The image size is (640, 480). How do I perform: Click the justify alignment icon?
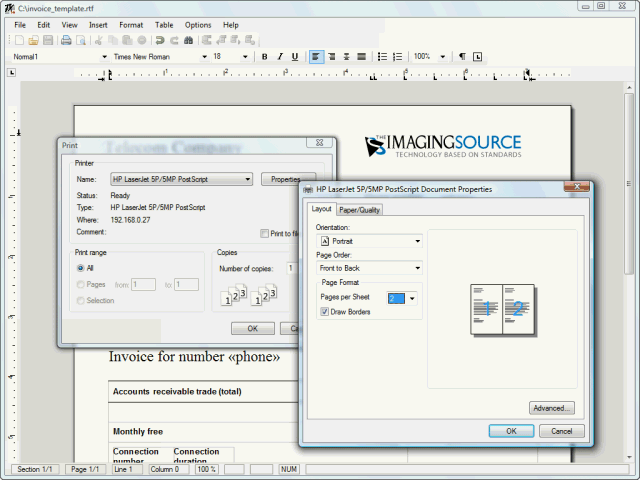coord(361,57)
